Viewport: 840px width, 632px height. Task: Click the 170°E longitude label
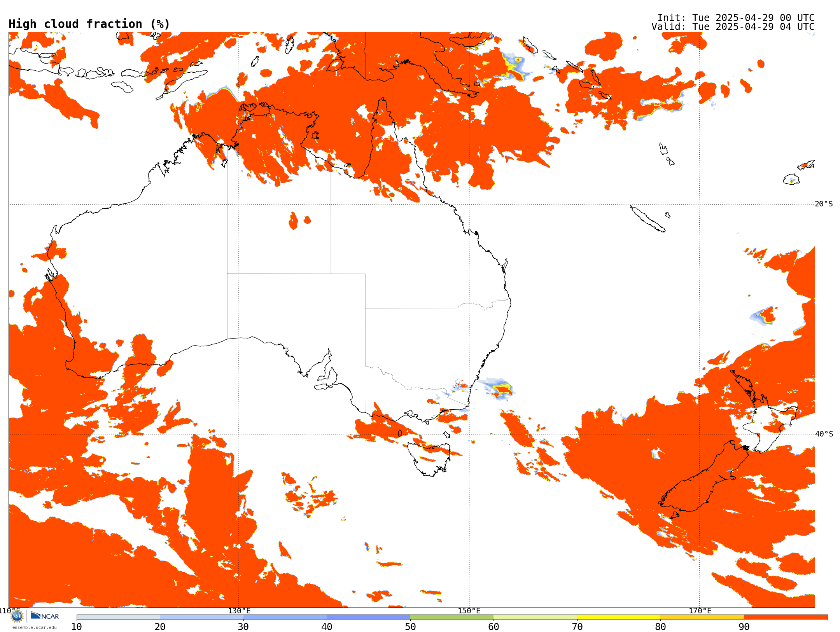click(700, 611)
